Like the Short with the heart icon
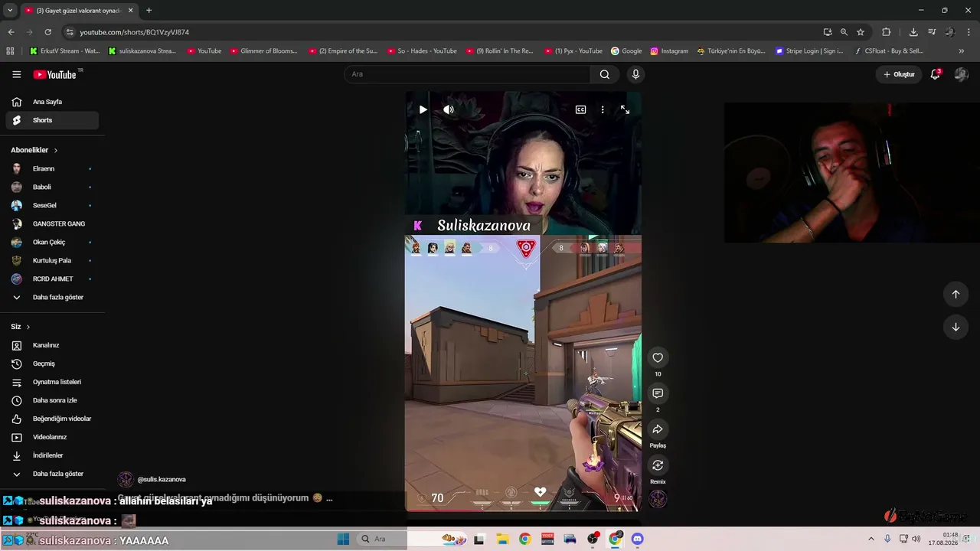The image size is (980, 551). [658, 357]
